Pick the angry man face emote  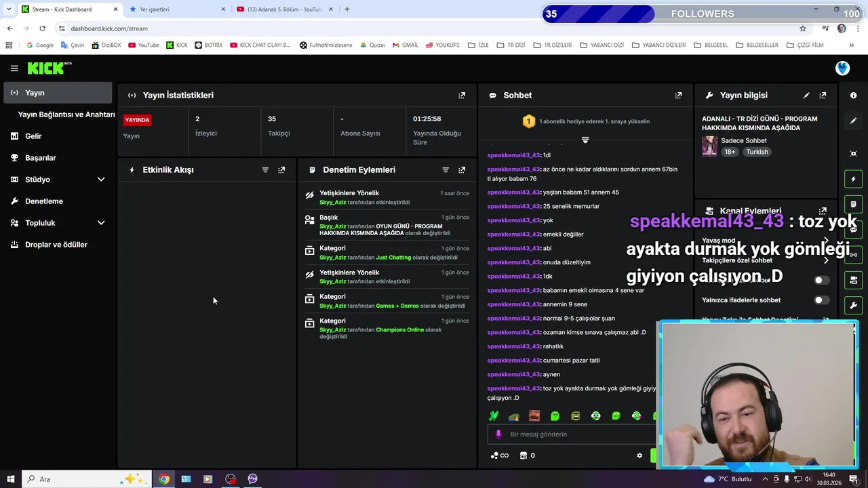pos(534,415)
